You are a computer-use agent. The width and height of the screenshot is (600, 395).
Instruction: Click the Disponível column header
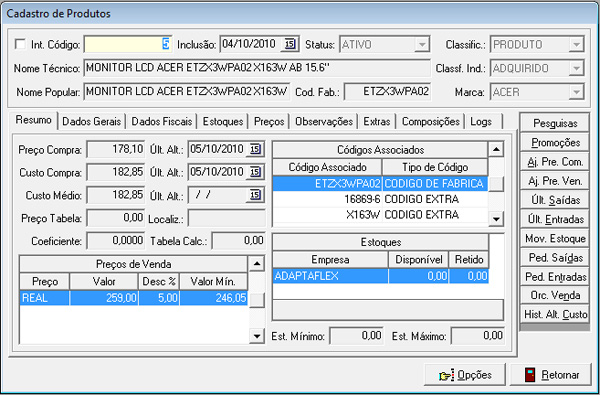tap(419, 260)
